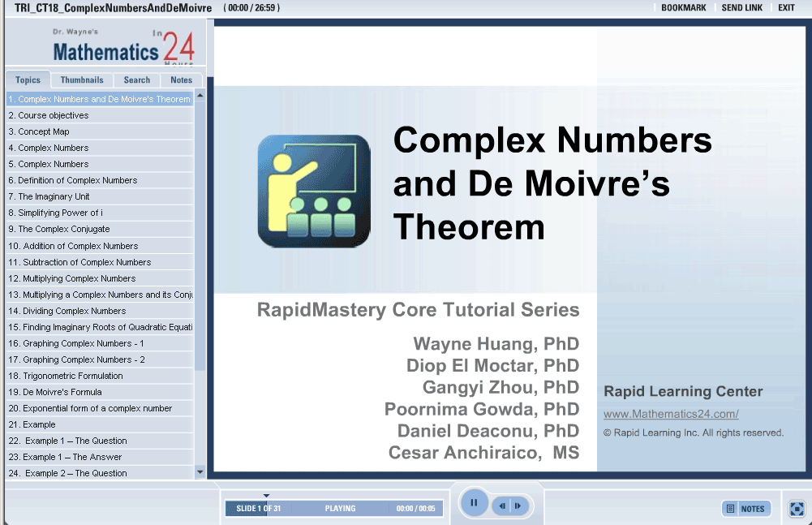Click the PLAYING status label

[x=340, y=509]
